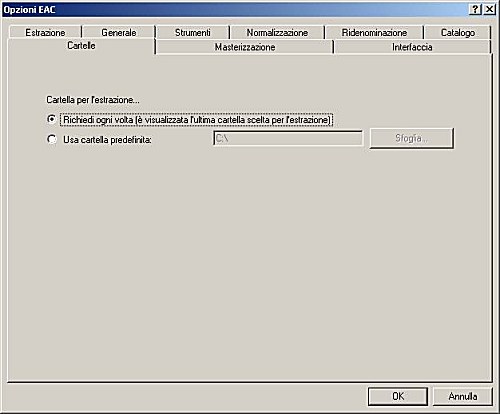Image resolution: width=500 pixels, height=414 pixels.
Task: Click the help question mark button
Action: coord(475,9)
